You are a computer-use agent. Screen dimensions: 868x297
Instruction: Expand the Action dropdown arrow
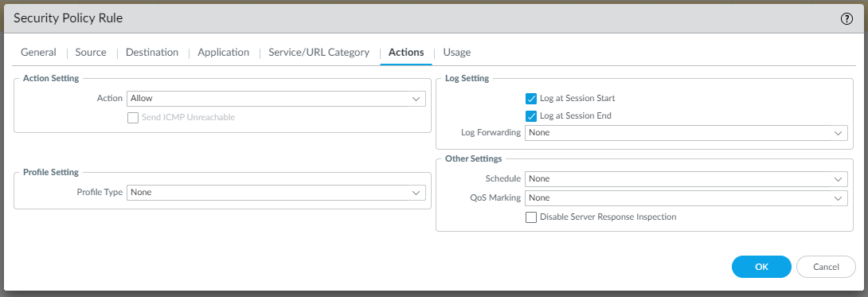pos(416,99)
